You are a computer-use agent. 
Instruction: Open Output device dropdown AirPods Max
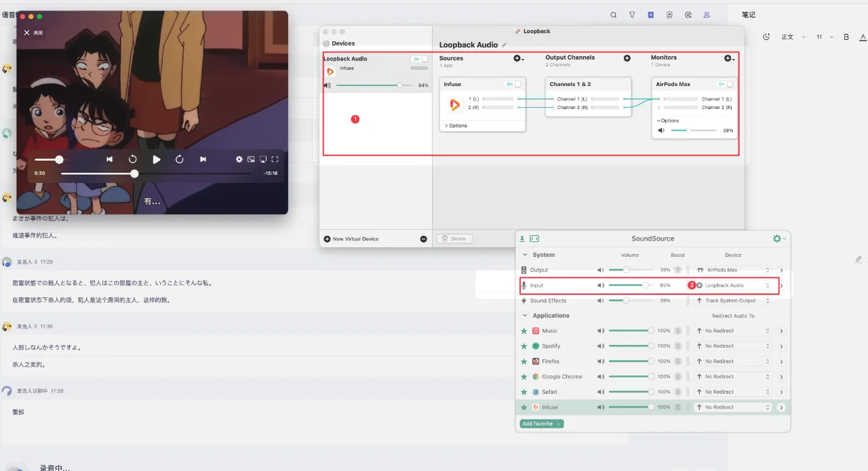(x=734, y=270)
